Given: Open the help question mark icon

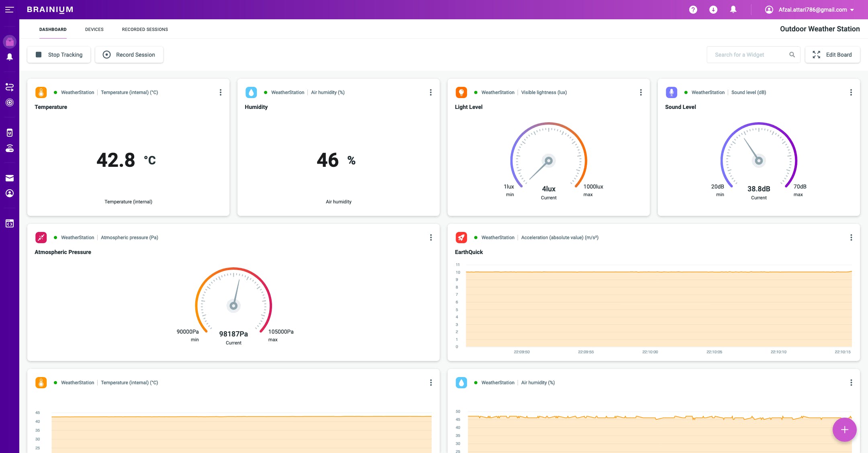Looking at the screenshot, I should point(693,10).
